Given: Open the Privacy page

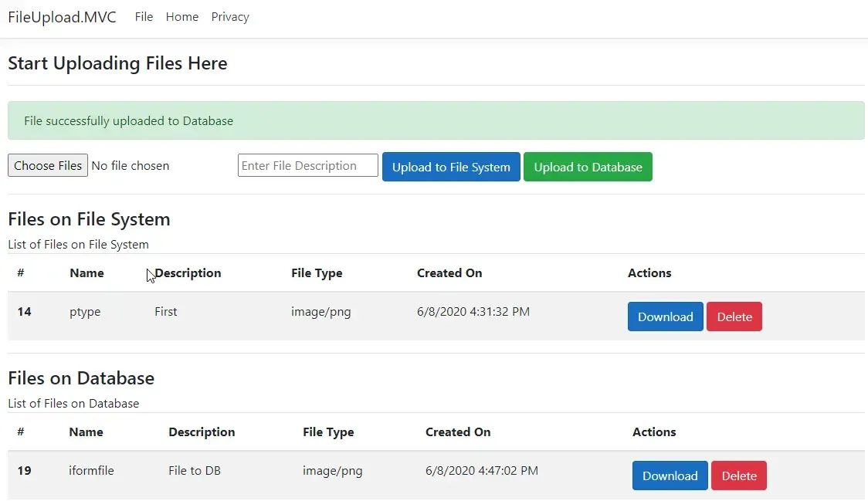Looking at the screenshot, I should point(229,16).
